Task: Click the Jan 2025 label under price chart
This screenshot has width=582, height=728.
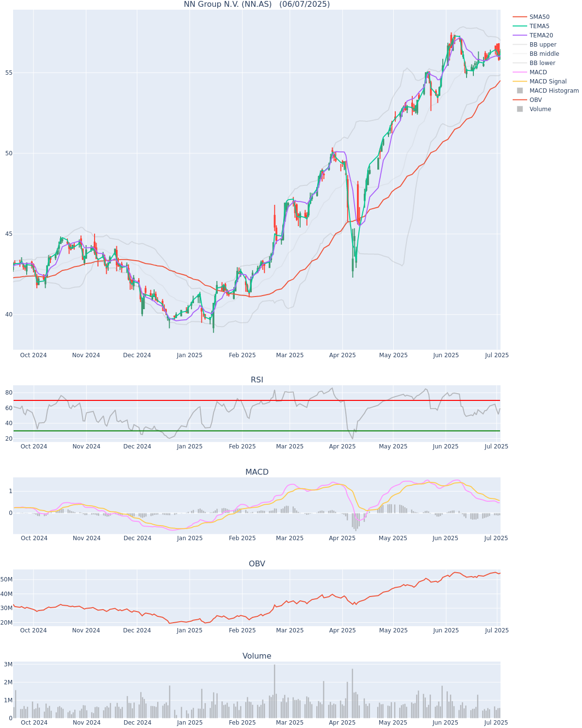Action: tap(190, 355)
